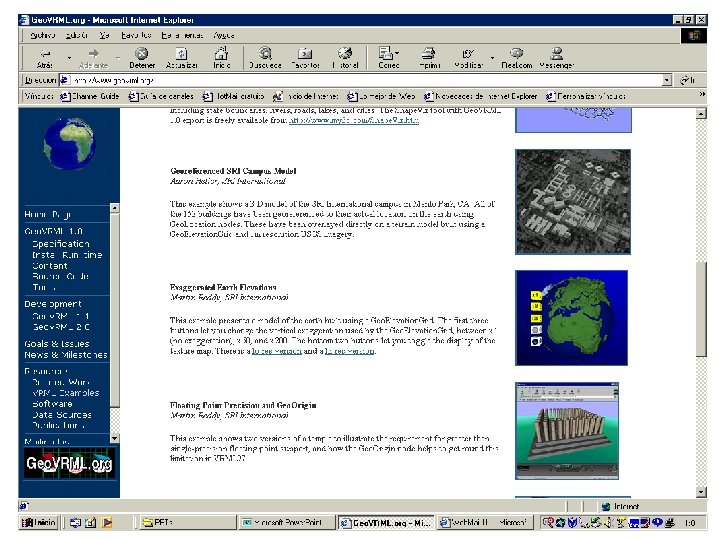Click the main page scroll down arrow
Image resolution: width=720 pixels, height=540 pixels.
pyautogui.click(x=701, y=492)
